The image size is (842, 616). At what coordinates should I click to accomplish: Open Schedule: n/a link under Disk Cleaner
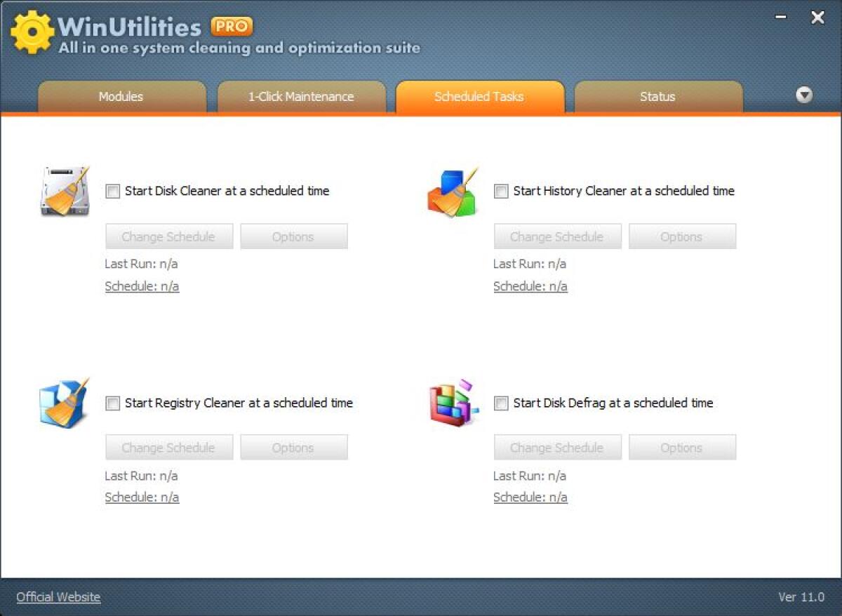click(142, 286)
